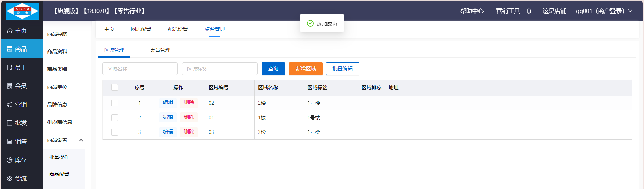
Task: Click the AIBAO logo
Action: (x=22, y=11)
